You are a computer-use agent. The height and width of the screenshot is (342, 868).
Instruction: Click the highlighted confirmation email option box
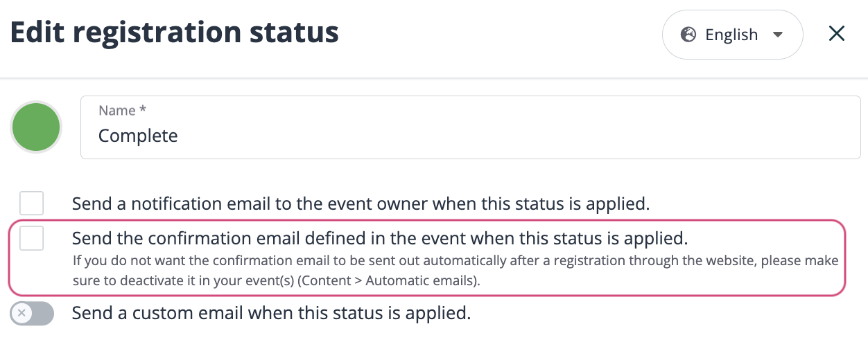(x=427, y=258)
